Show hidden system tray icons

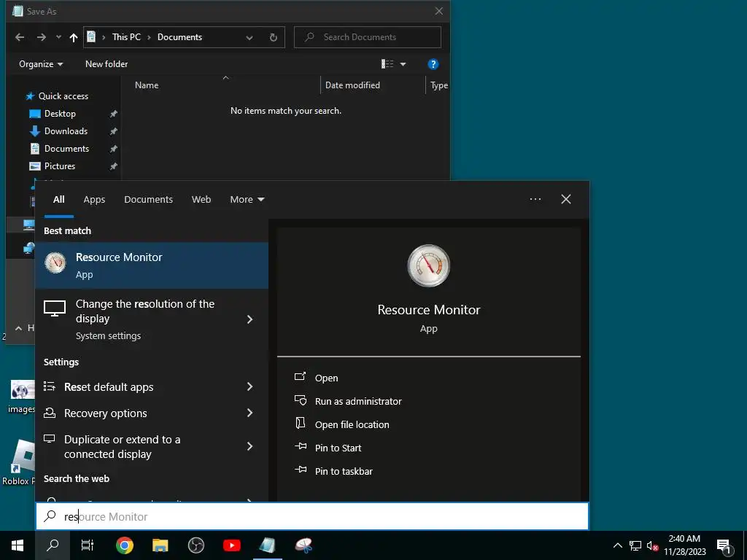tap(617, 545)
